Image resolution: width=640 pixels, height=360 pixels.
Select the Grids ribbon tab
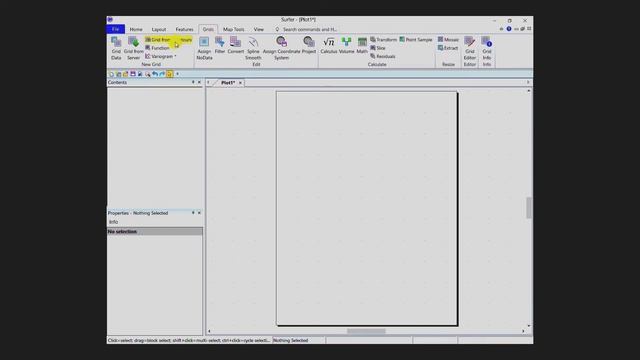pyautogui.click(x=208, y=29)
